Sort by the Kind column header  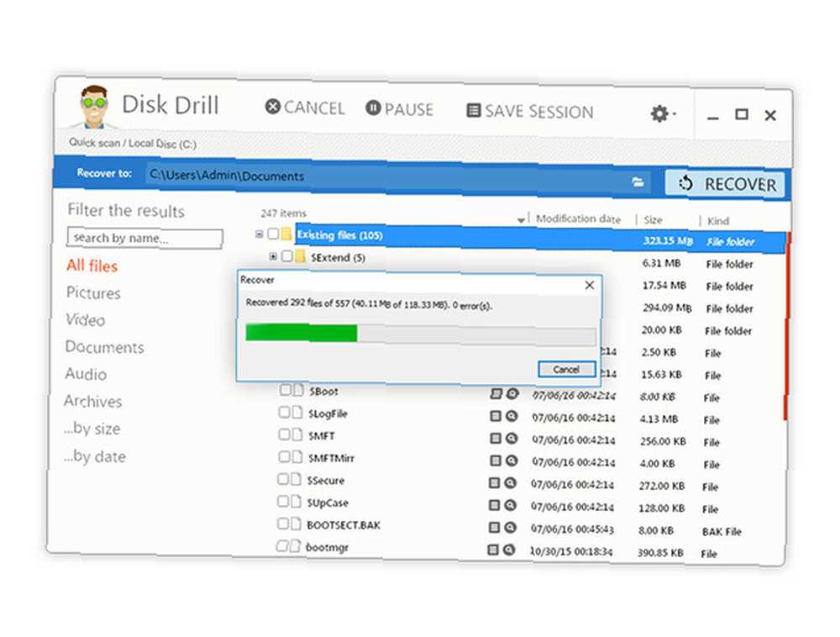[718, 221]
